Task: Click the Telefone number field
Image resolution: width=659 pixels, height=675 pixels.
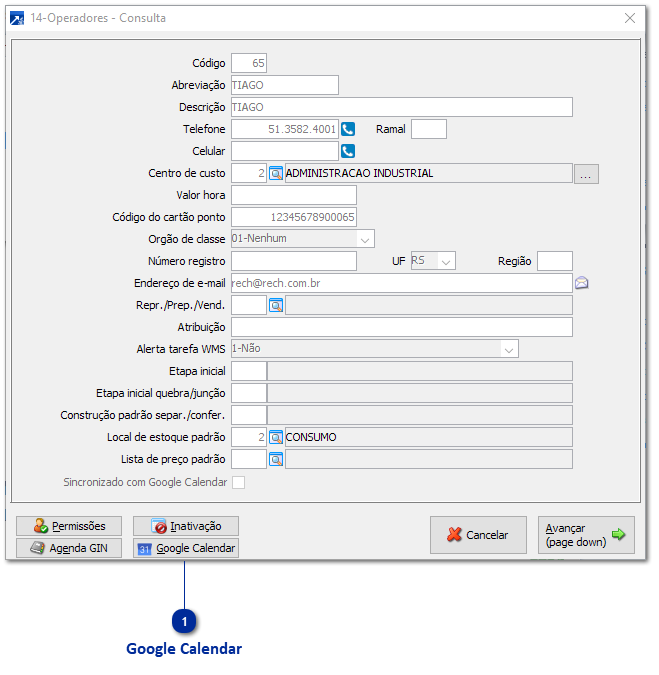Action: [285, 129]
